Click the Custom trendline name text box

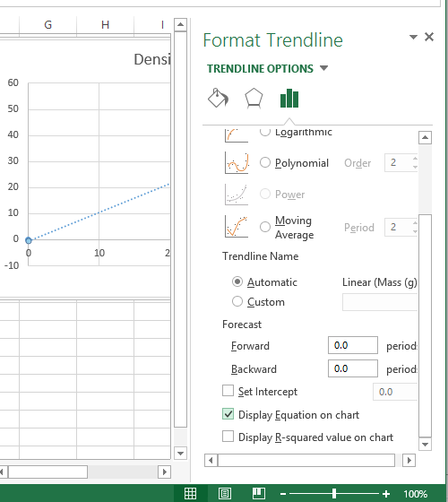point(380,303)
